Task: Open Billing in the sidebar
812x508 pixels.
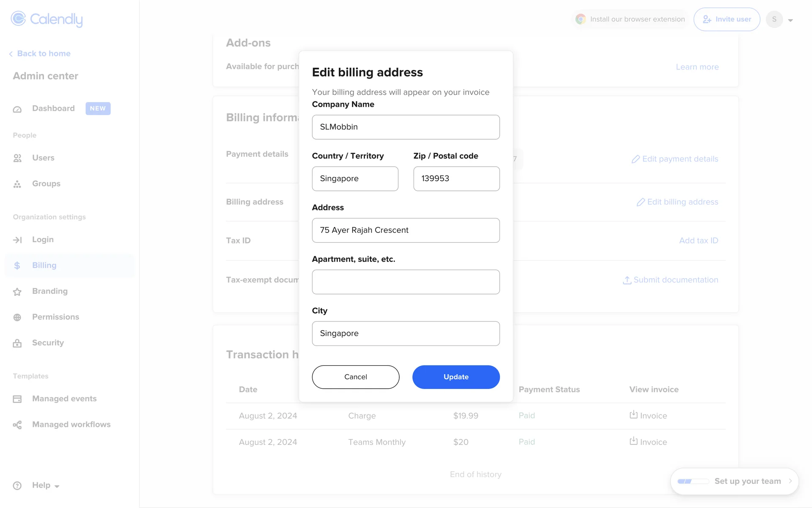Action: coord(44,265)
